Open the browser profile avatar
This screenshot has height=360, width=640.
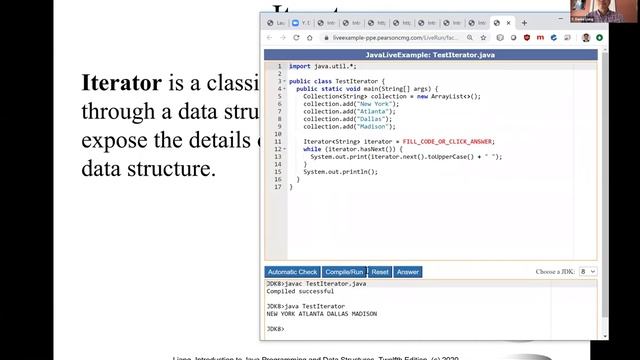tap(586, 38)
